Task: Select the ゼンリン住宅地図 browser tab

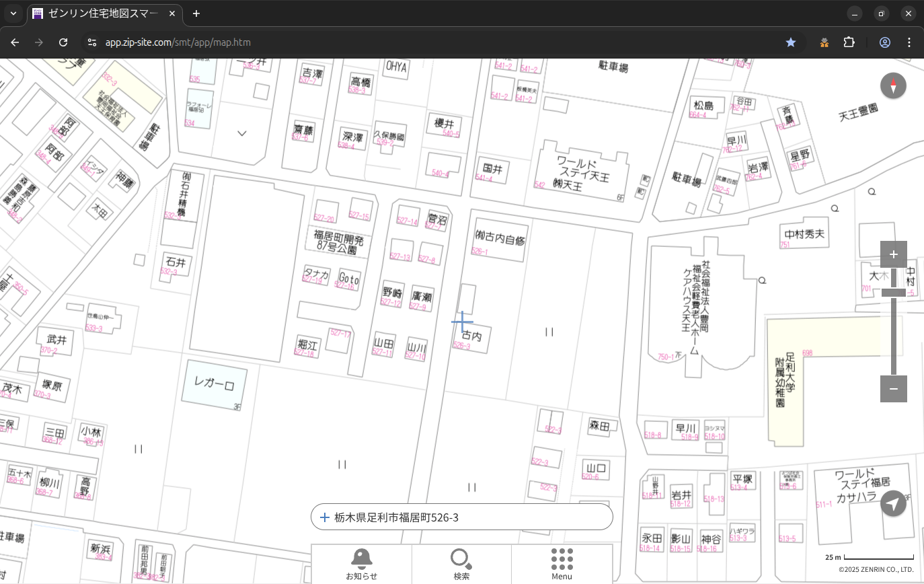Action: [101, 13]
